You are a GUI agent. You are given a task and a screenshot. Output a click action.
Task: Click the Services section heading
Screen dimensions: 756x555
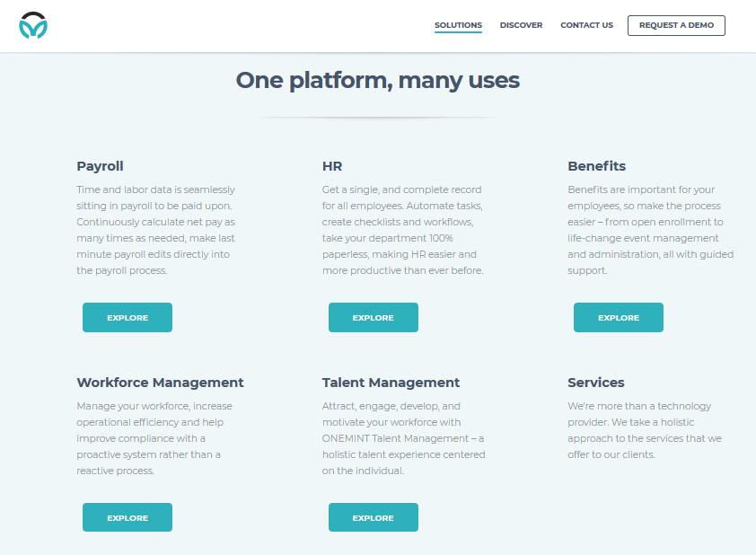[x=596, y=383]
